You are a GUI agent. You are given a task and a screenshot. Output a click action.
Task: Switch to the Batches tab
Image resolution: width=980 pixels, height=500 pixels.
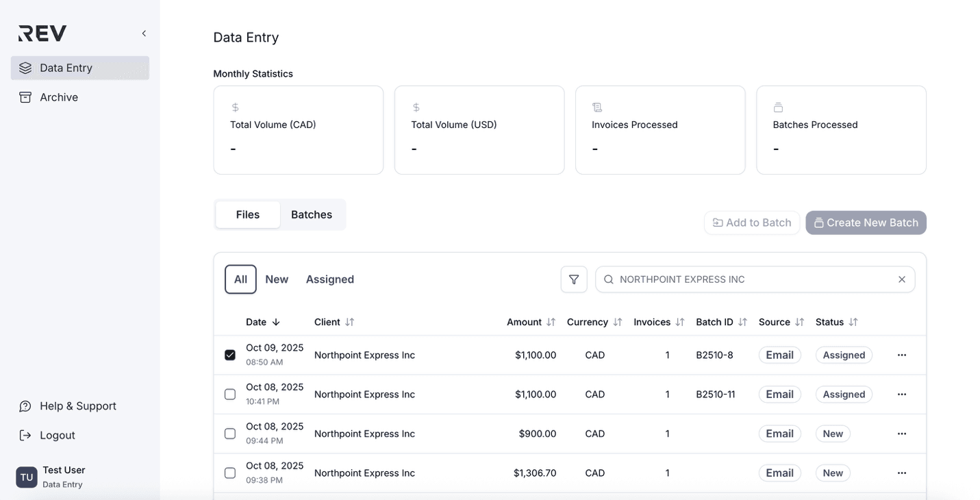click(311, 214)
